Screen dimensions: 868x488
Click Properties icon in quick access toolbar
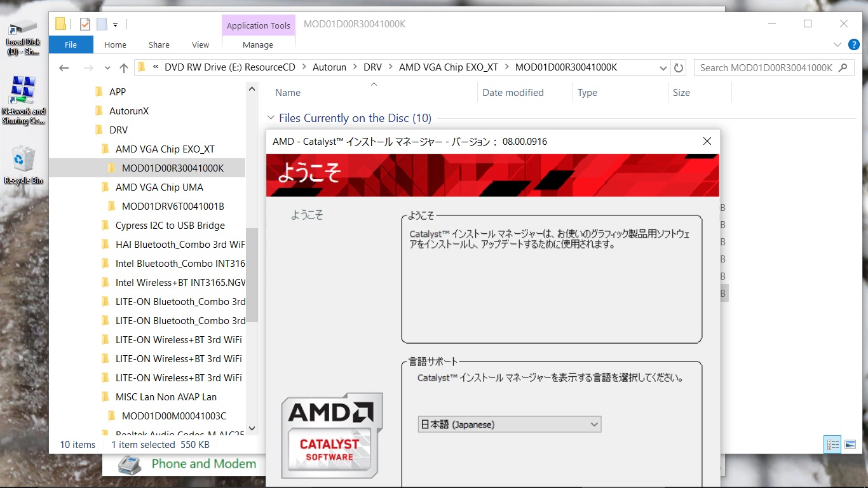(x=85, y=24)
